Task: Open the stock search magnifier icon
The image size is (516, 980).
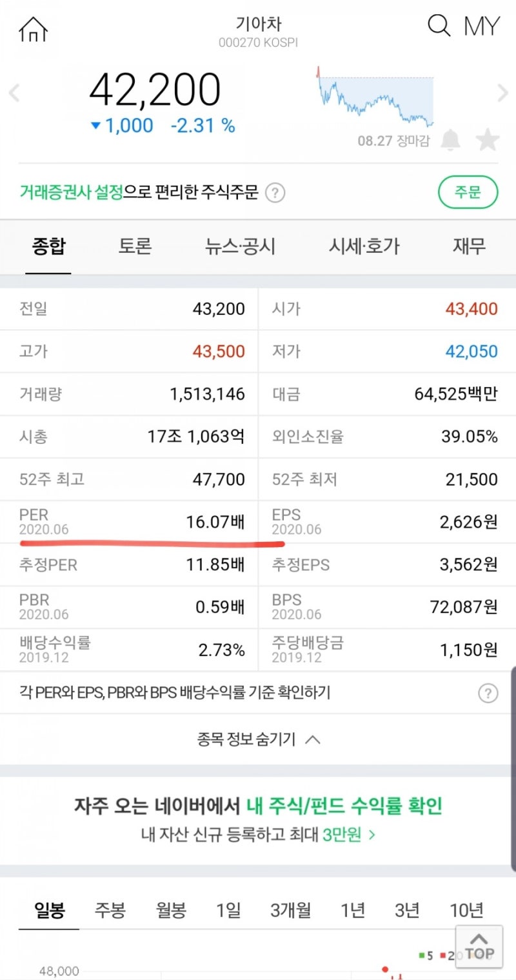Action: pos(438,26)
